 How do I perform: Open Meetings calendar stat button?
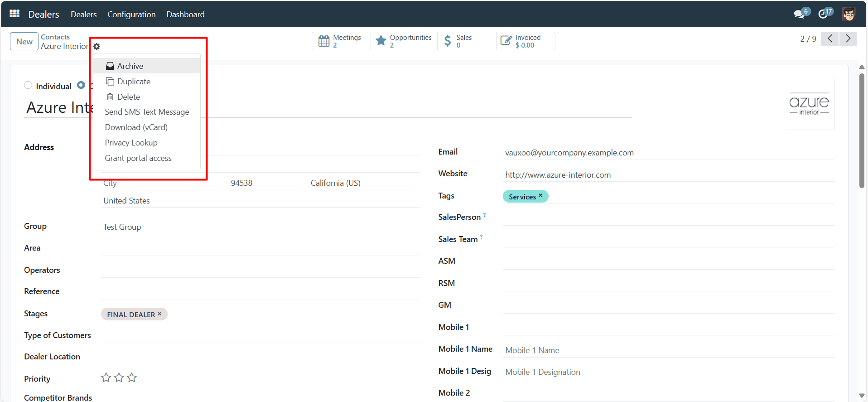[x=341, y=41]
